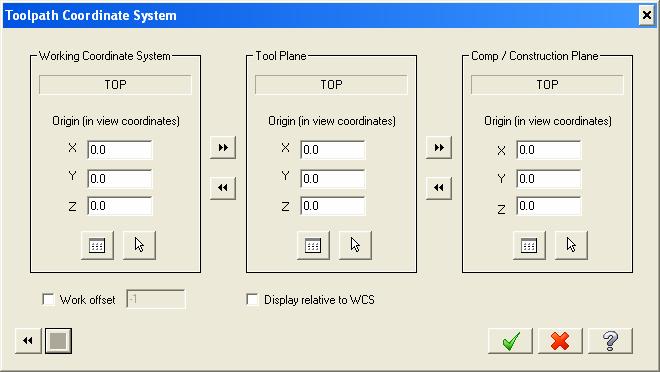Click the bottom-left double left-arrow button
This screenshot has width=660, height=372.
pos(28,340)
